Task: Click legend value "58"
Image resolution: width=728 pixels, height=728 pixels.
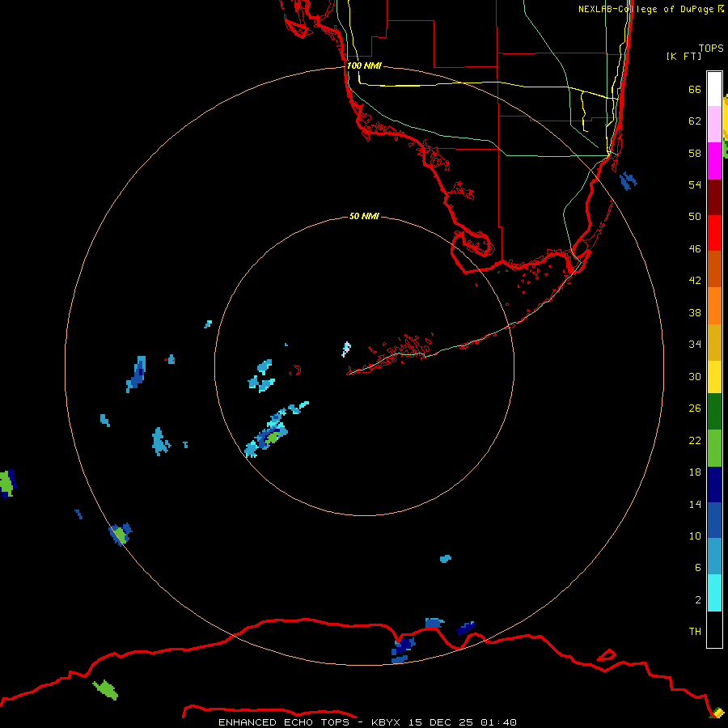Action: click(x=695, y=153)
